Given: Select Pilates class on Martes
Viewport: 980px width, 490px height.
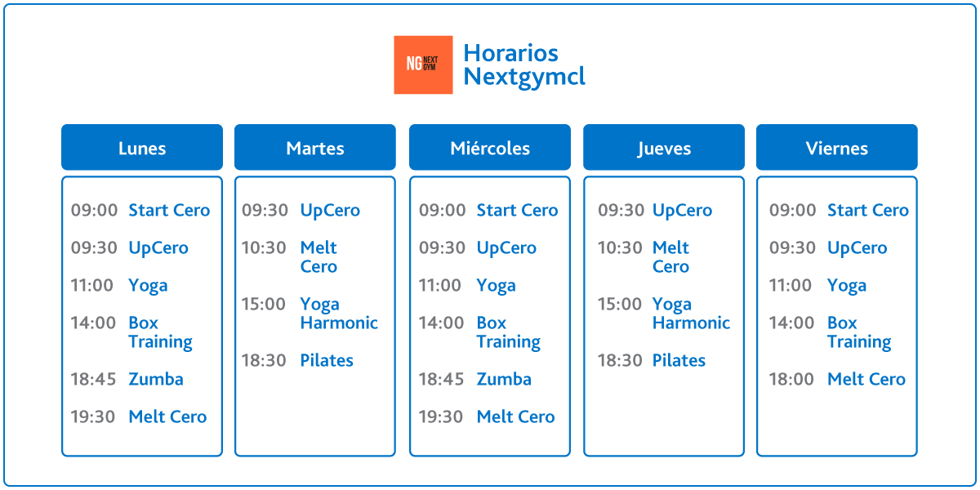Looking at the screenshot, I should (x=327, y=360).
